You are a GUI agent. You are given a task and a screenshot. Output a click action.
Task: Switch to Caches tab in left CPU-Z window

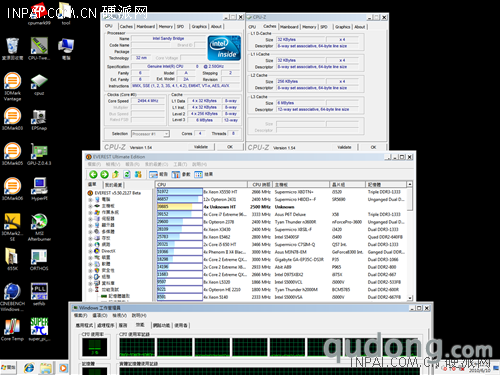pos(126,27)
